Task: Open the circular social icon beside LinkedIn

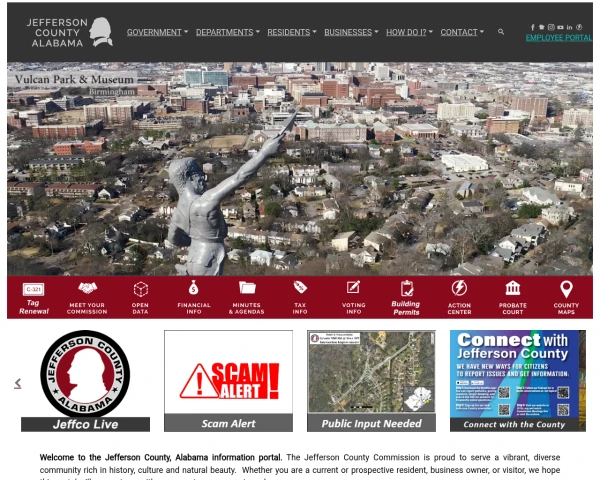Action: 579,27
